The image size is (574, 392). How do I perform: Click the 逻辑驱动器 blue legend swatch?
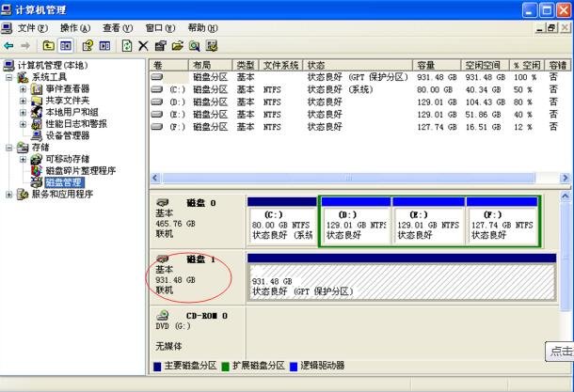[x=294, y=367]
